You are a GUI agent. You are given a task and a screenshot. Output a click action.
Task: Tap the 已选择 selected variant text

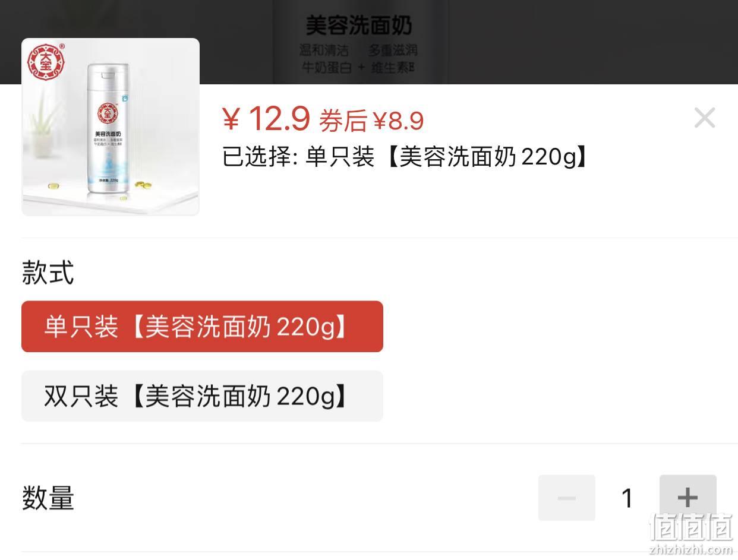pyautogui.click(x=406, y=157)
